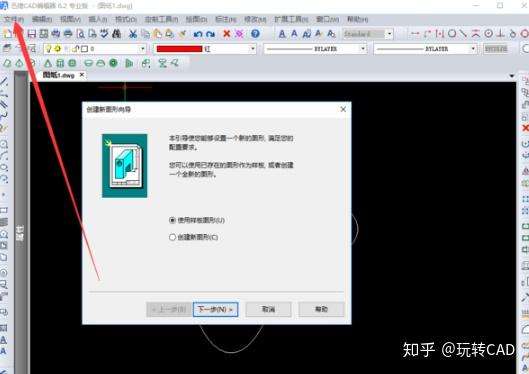
Task: Toggle the layer lightbulb on/off icon
Action: [49, 49]
